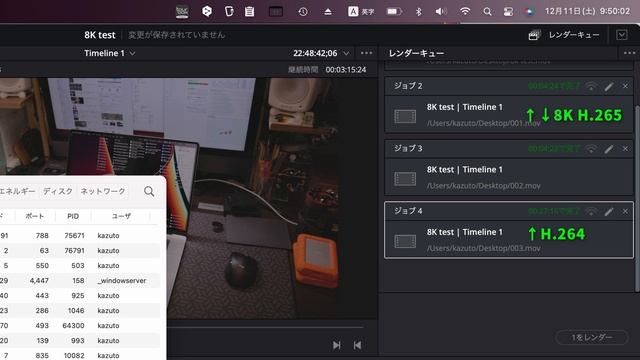Open Time Machine menu bar icon
640x360 pixels.
click(x=302, y=12)
